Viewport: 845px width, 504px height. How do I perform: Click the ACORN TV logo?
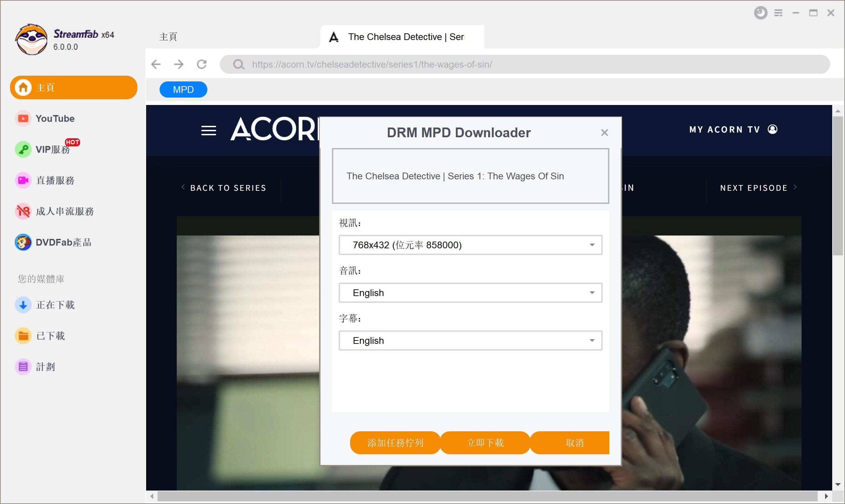pos(274,129)
